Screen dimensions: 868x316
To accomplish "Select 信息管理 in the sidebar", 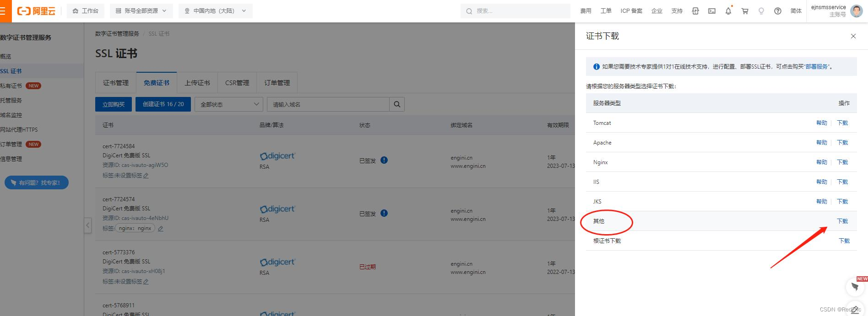I will click(x=11, y=159).
